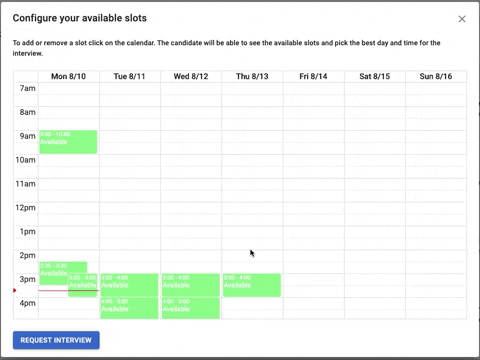The image size is (480, 360).
Task: Add a slot Friday at 3pm
Action: pos(314,279)
